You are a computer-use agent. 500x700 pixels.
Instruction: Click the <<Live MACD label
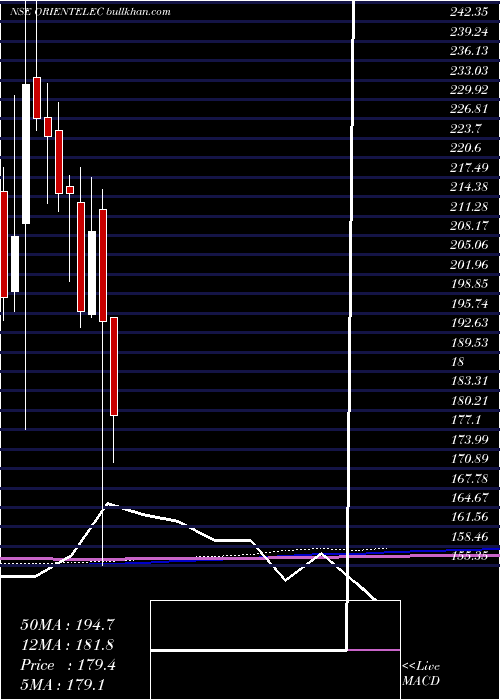[x=421, y=673]
